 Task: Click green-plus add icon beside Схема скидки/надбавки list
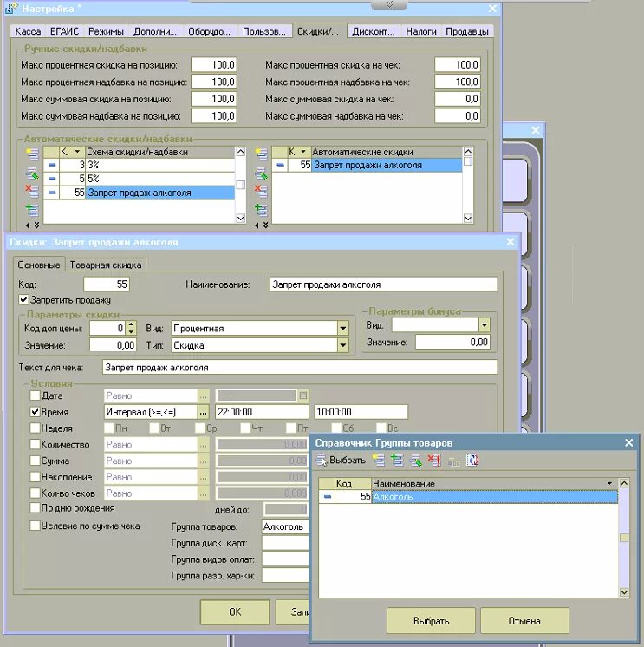tap(32, 210)
